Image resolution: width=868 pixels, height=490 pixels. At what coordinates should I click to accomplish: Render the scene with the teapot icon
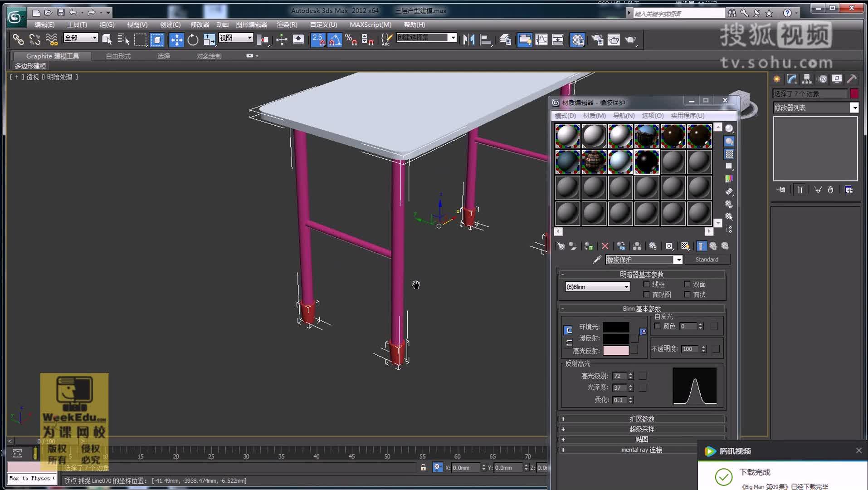(631, 40)
